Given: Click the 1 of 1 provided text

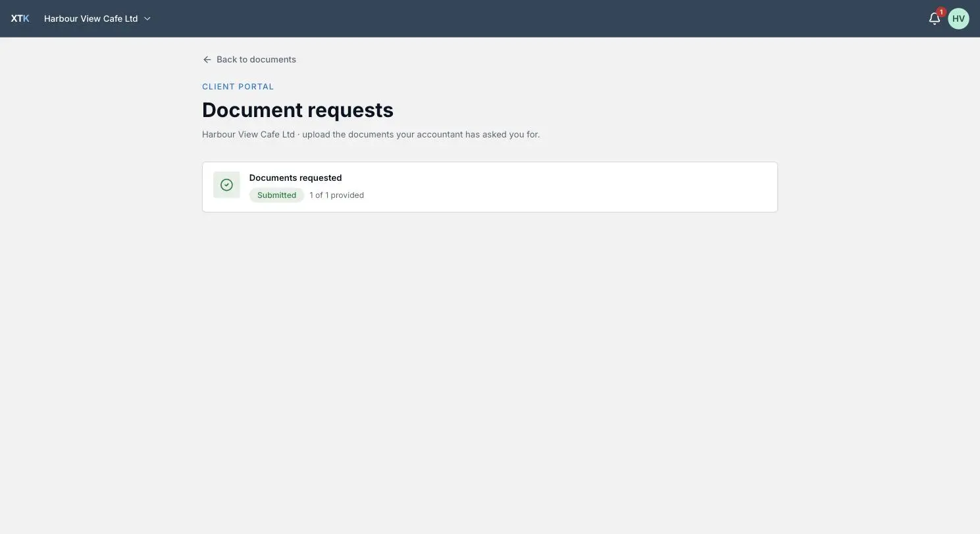Looking at the screenshot, I should (336, 195).
